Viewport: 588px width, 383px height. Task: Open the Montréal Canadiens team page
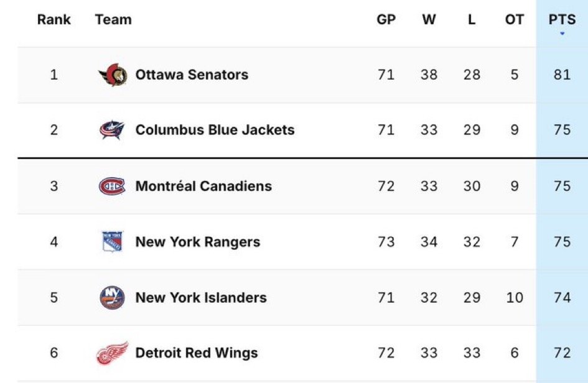(203, 187)
